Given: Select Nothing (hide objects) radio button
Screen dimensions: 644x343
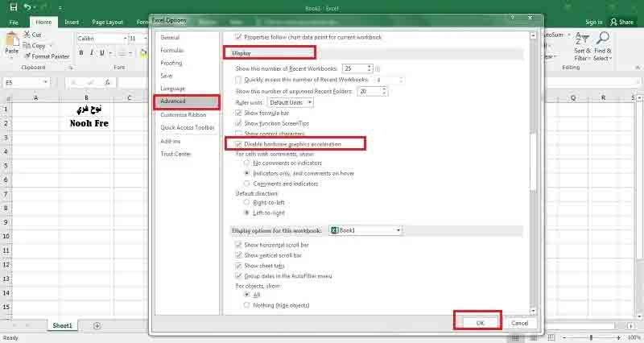Looking at the screenshot, I should (x=246, y=305).
